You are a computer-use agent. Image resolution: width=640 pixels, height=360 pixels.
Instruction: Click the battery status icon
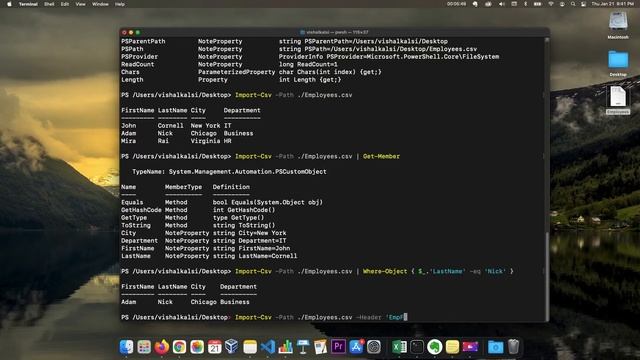pyautogui.click(x=538, y=4)
